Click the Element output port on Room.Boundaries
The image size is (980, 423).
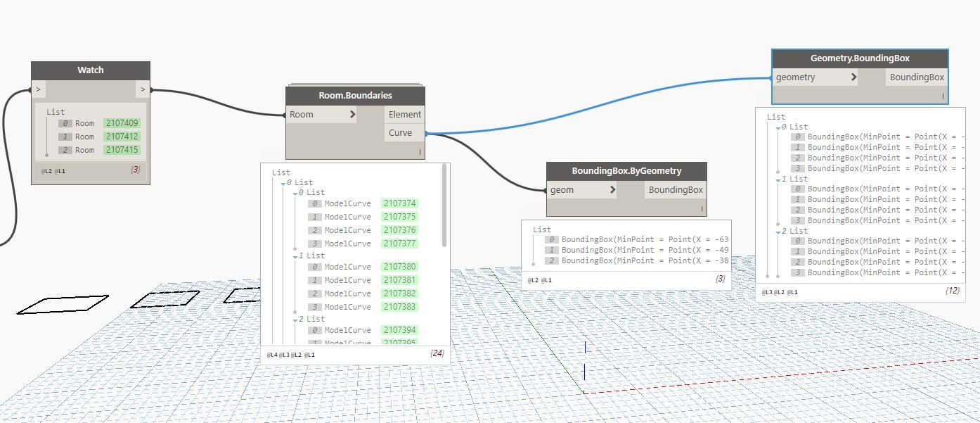point(404,114)
